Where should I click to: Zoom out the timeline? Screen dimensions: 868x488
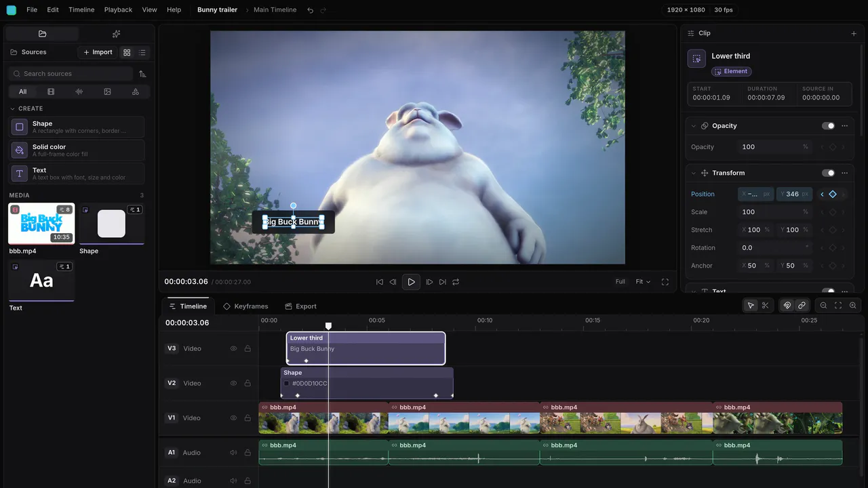click(823, 306)
